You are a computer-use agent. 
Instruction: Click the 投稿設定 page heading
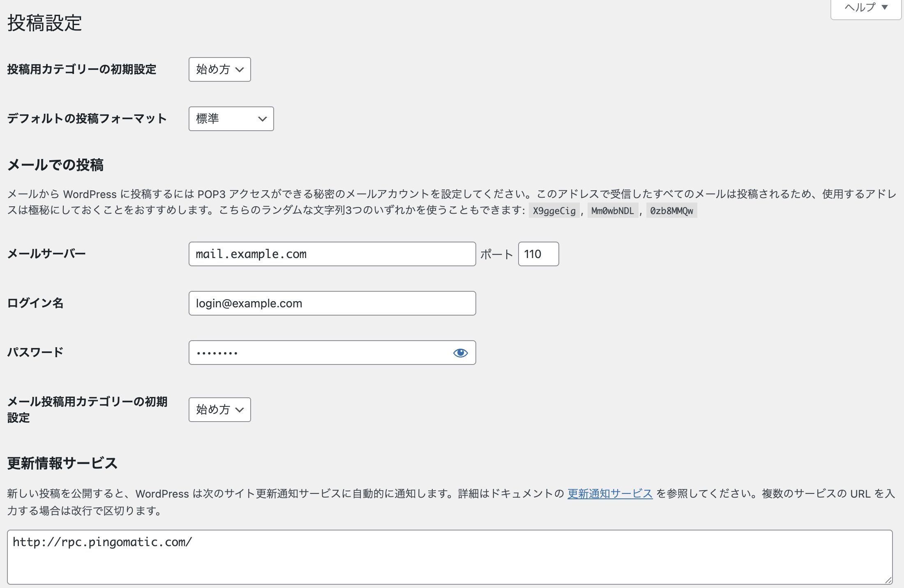pos(44,23)
